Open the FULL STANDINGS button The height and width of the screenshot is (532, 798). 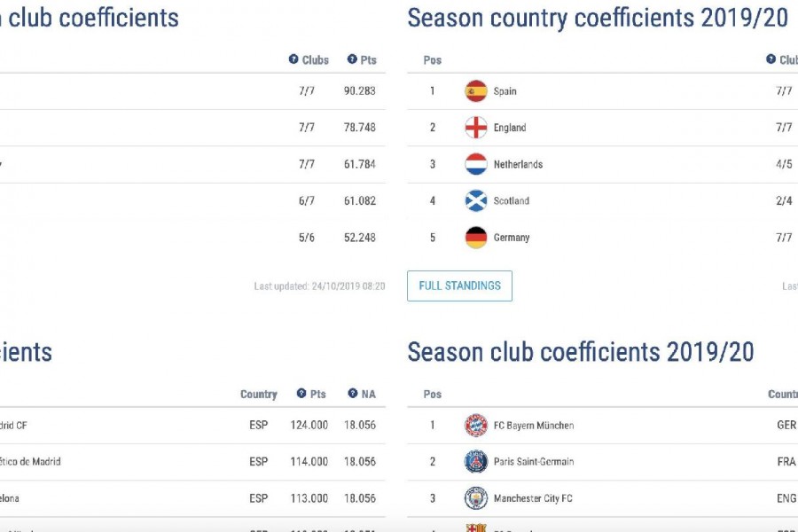[x=459, y=286]
